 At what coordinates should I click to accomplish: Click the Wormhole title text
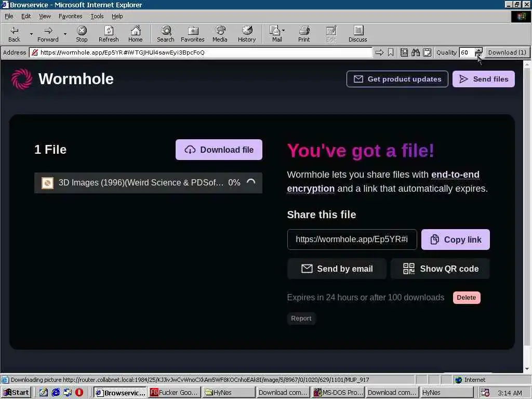pos(76,79)
